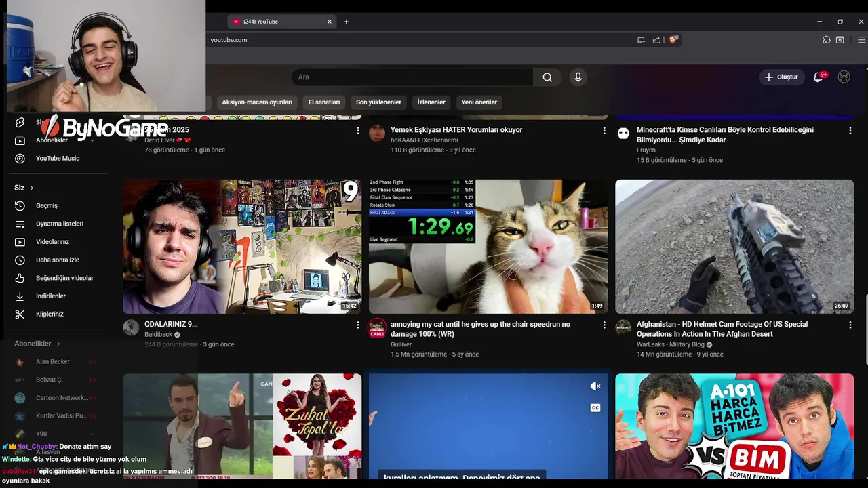Open more options for Minecraft'ta Kimse video
This screenshot has height=488, width=868.
(x=850, y=131)
